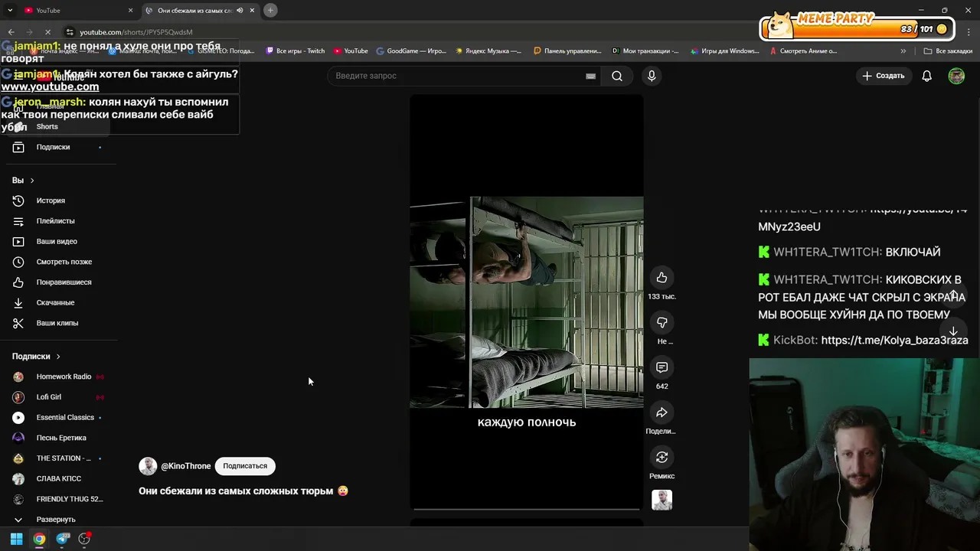Open @KinoThrone channel link

point(185,466)
